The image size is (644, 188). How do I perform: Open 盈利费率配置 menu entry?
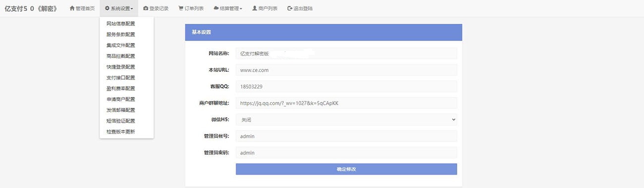point(120,88)
